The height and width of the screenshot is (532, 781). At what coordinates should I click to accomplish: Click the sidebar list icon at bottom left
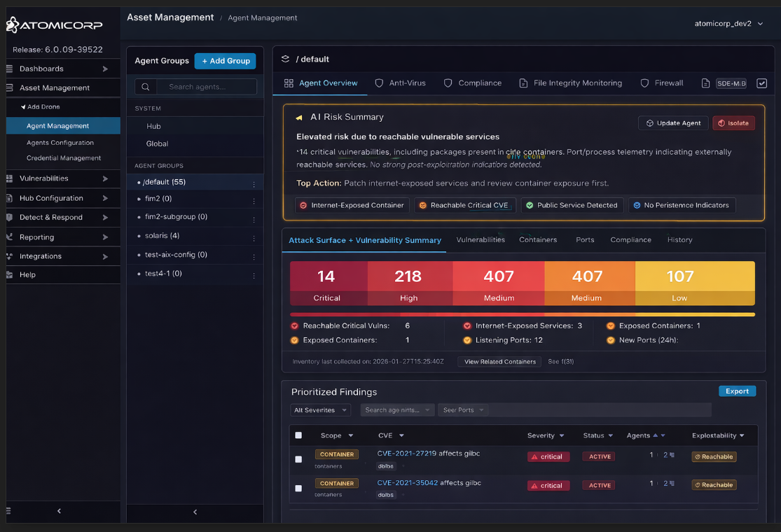(8, 510)
